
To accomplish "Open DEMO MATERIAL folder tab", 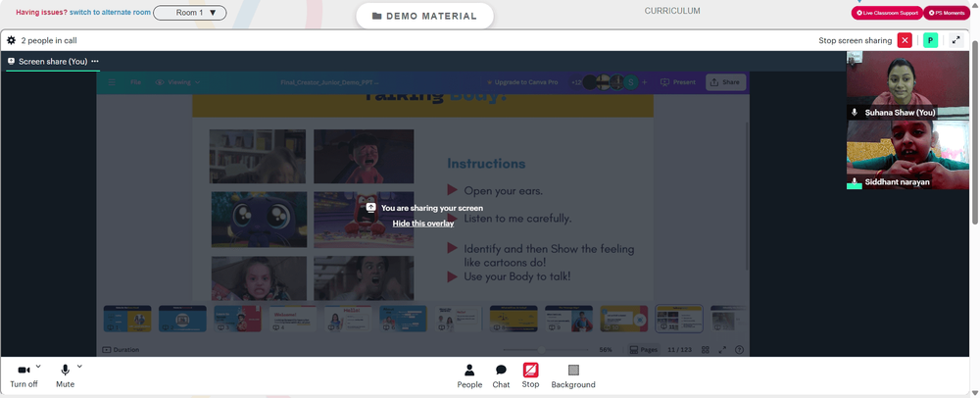I will (424, 17).
